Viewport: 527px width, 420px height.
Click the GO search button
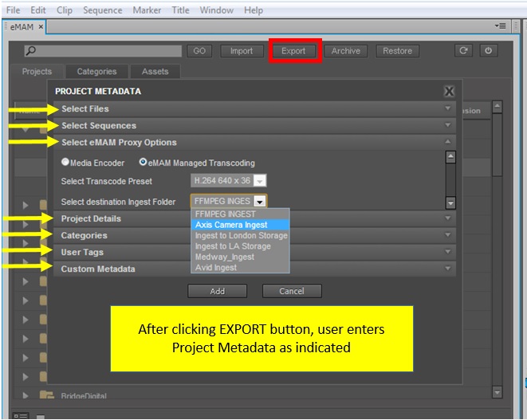coord(199,51)
